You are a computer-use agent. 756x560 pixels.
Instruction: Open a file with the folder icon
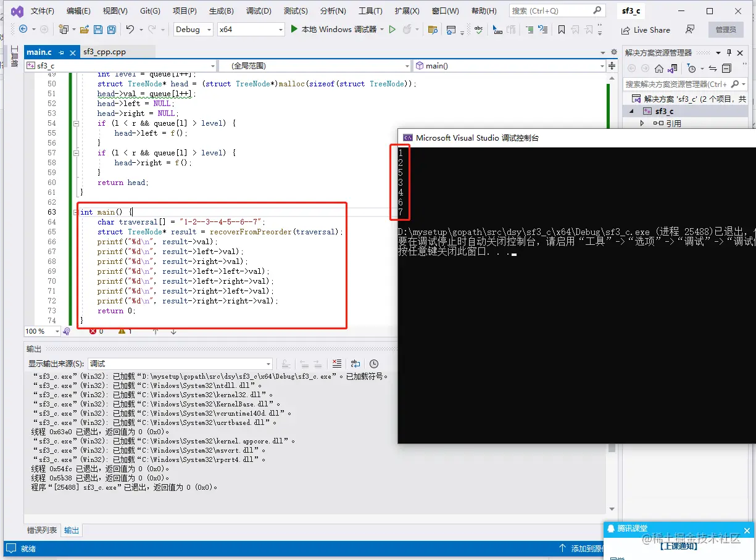click(84, 30)
